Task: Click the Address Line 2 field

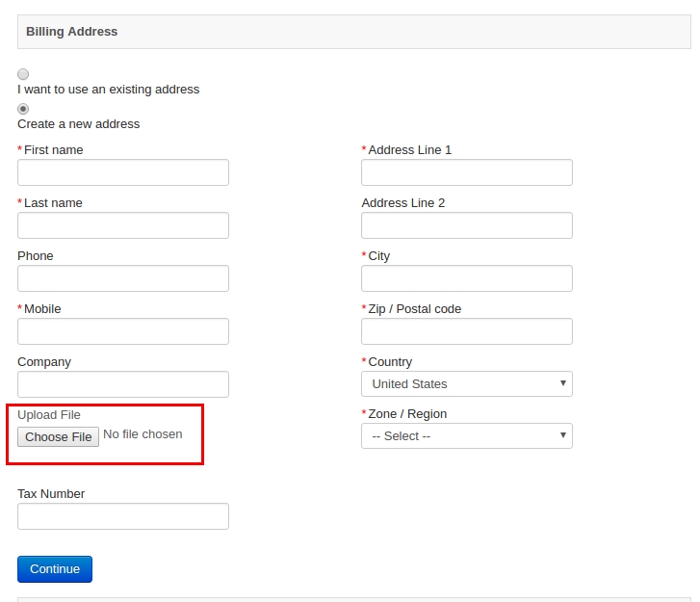Action: pyautogui.click(x=467, y=225)
